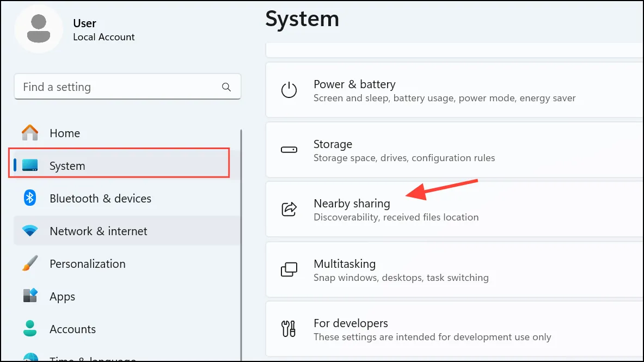The height and width of the screenshot is (362, 644).
Task: Click the Nearby sharing share icon
Action: point(289,209)
